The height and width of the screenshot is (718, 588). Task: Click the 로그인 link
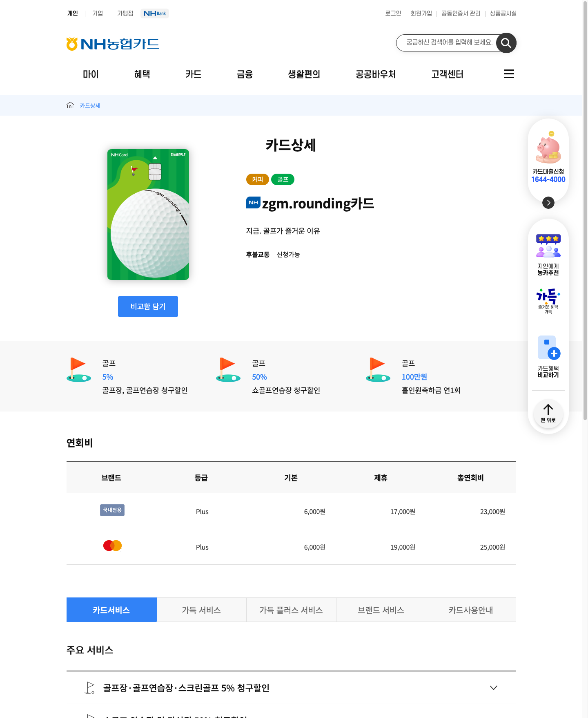point(393,13)
